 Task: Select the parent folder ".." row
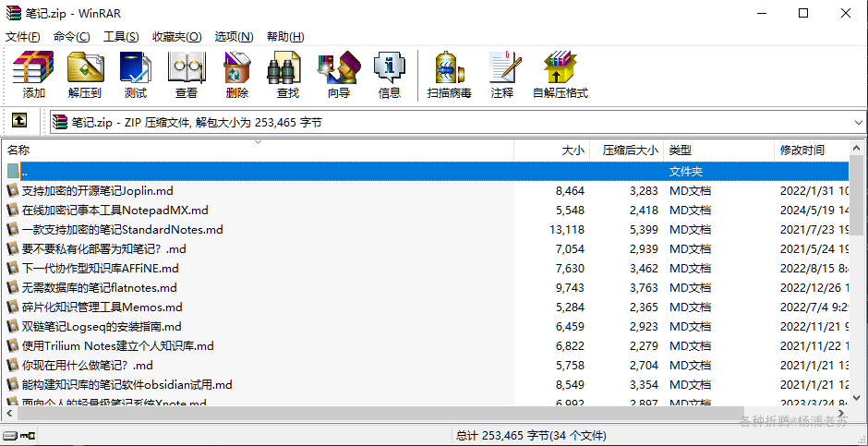point(427,172)
